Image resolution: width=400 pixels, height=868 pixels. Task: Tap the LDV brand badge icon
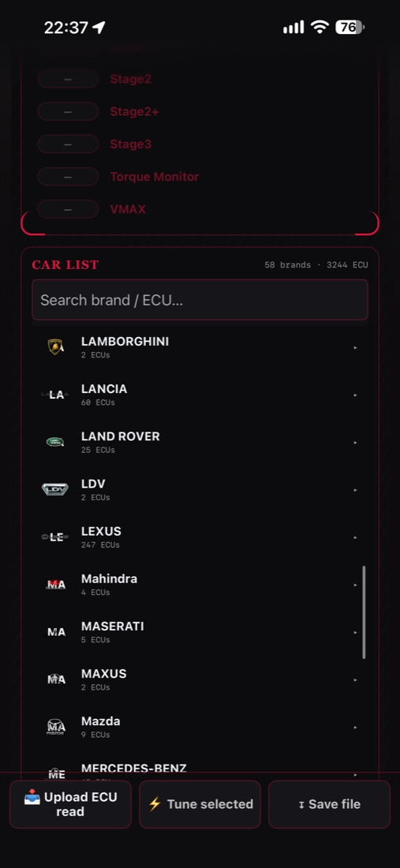pyautogui.click(x=55, y=489)
